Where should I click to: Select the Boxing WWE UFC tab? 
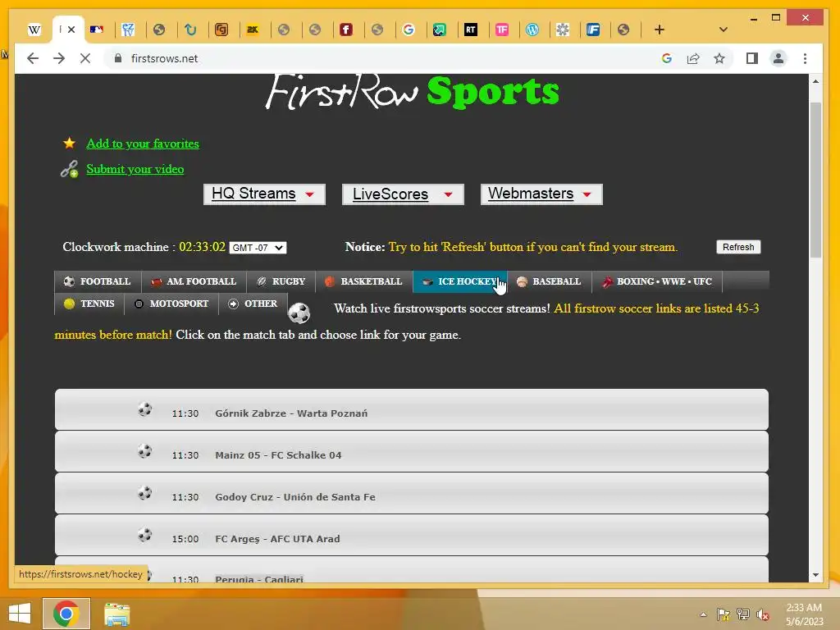657,281
